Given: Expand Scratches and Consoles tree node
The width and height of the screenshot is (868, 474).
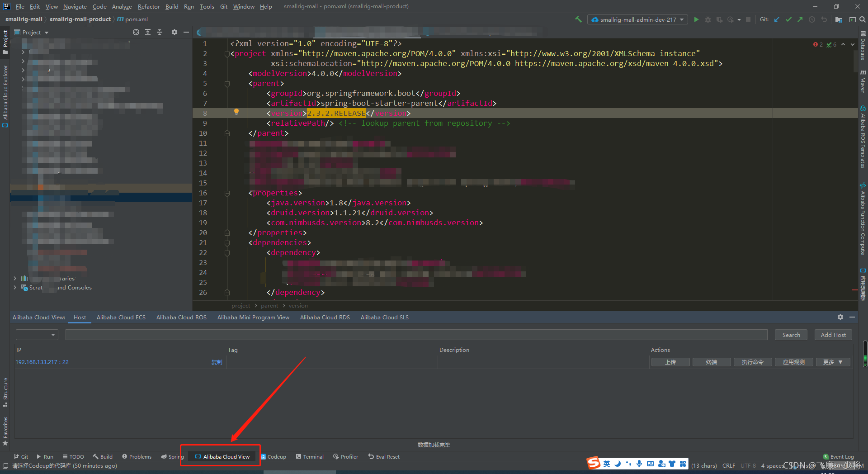Looking at the screenshot, I should pos(15,287).
